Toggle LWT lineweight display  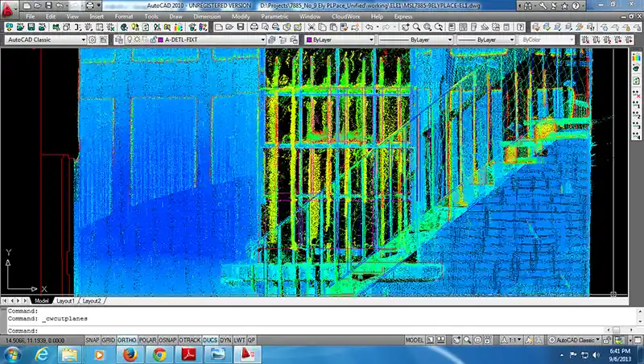239,340
